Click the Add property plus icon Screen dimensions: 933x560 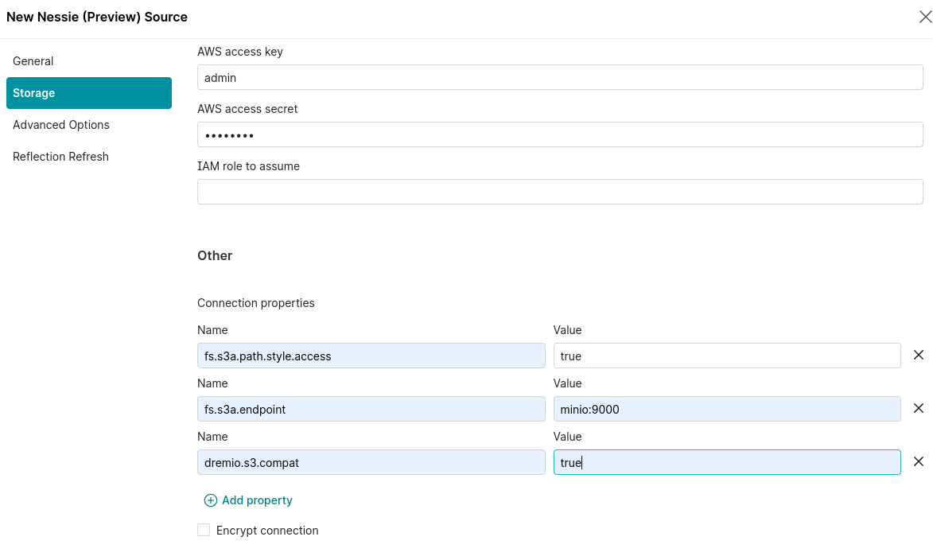211,500
